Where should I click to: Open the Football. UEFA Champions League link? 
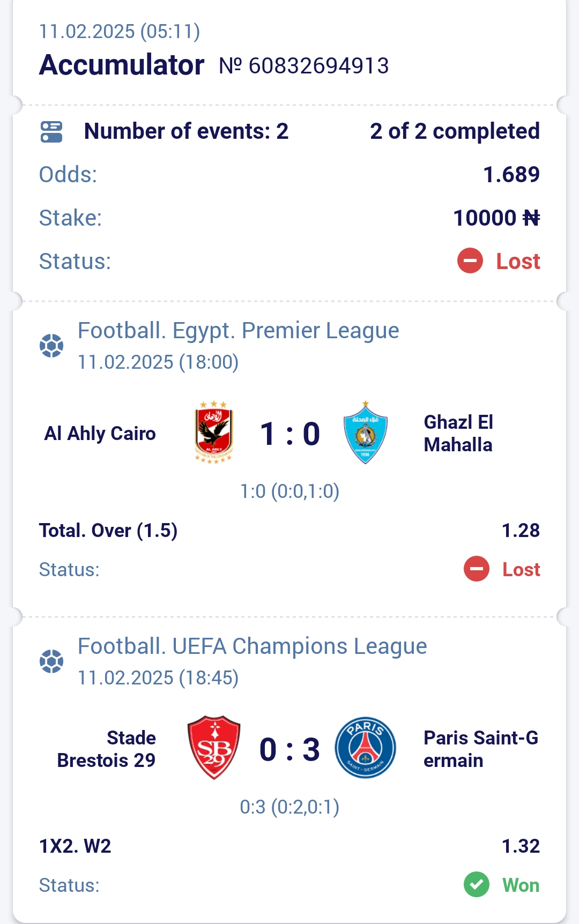coord(252,646)
